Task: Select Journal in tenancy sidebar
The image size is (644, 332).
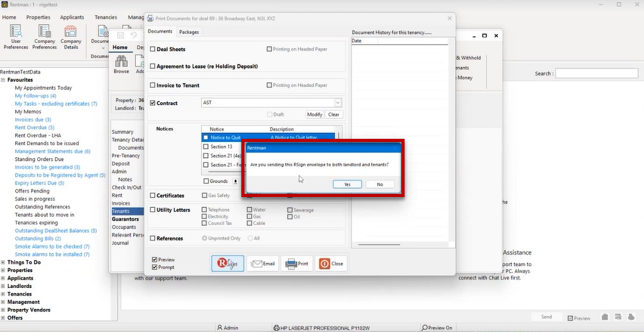Action: click(x=120, y=243)
